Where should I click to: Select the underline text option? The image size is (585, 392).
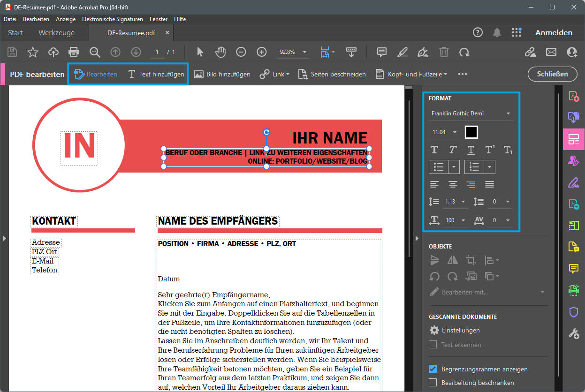[471, 150]
